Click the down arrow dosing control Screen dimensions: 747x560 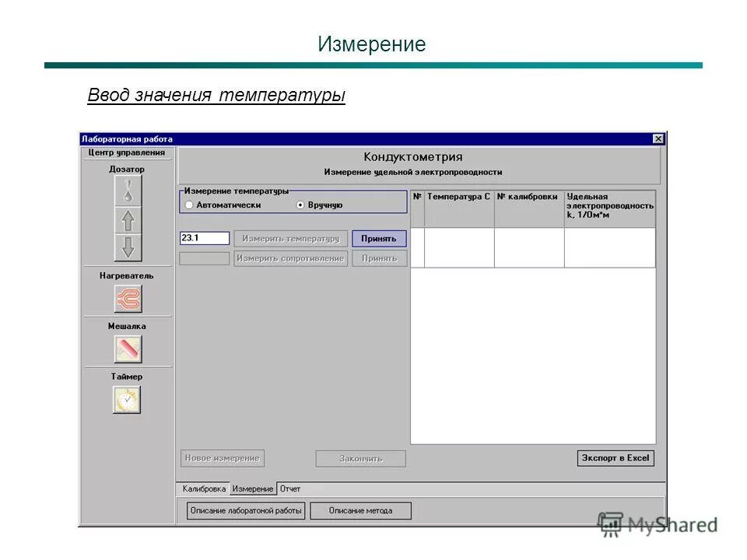coord(127,249)
